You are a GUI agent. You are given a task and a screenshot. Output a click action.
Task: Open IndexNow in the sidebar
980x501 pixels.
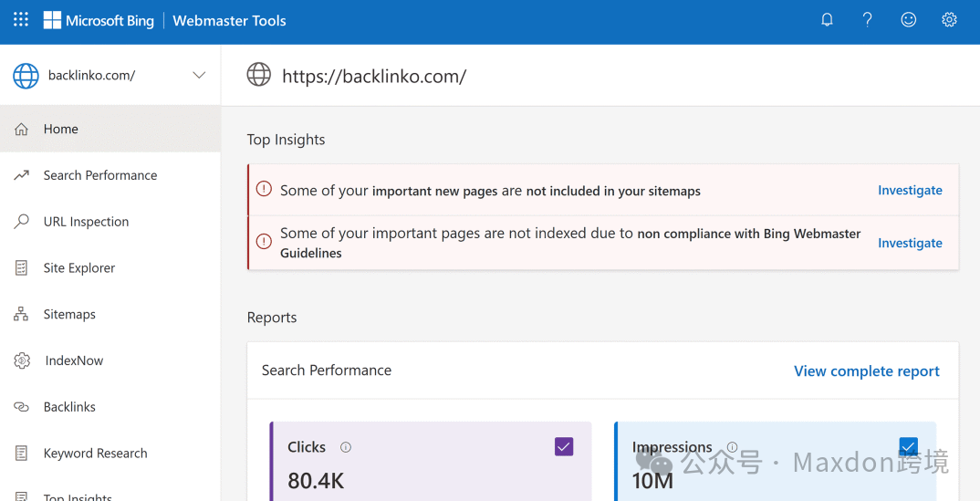(x=110, y=360)
